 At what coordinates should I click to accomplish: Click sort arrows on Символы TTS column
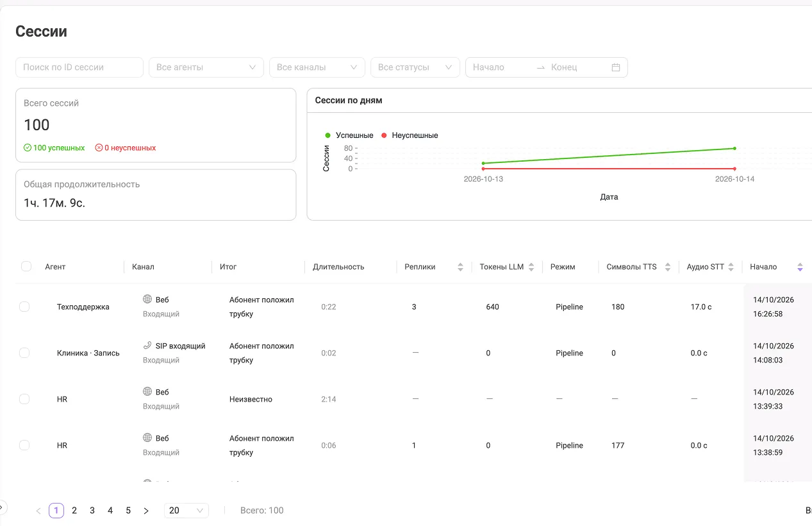[668, 267]
